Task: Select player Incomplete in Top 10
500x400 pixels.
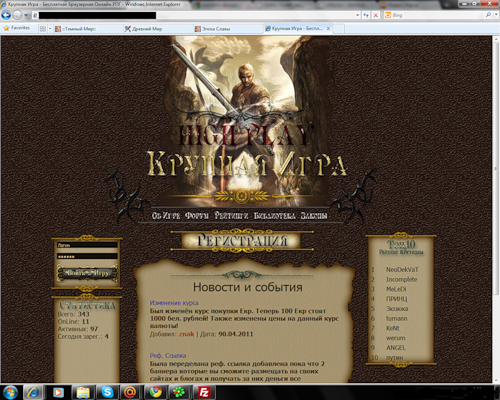Action: pyautogui.click(x=401, y=279)
